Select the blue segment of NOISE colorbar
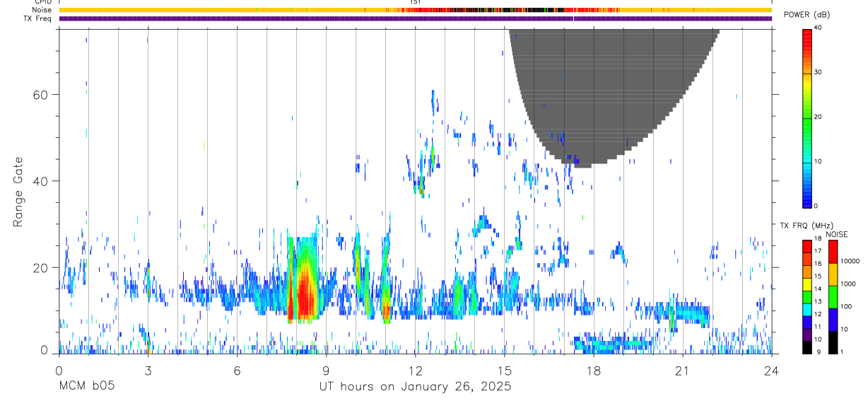This screenshot has height=401, width=868. coord(833,319)
